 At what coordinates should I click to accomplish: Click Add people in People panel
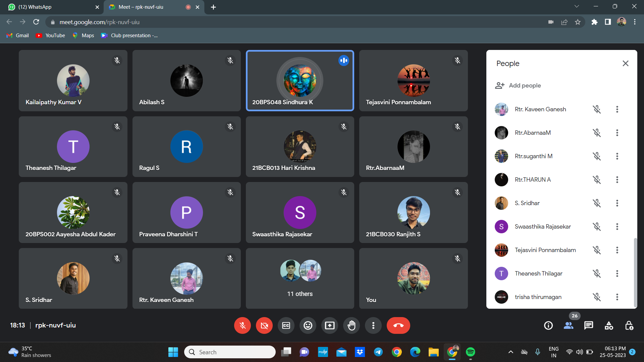(518, 85)
